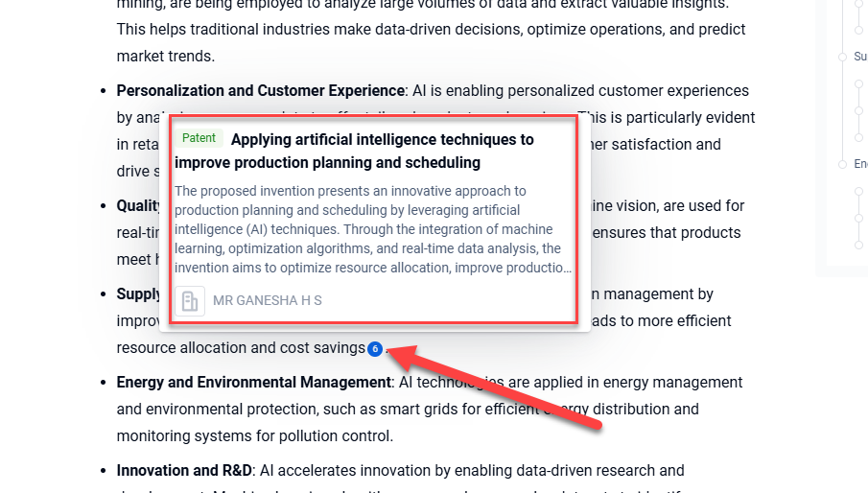Click the green Patent tag in popup

tap(199, 138)
